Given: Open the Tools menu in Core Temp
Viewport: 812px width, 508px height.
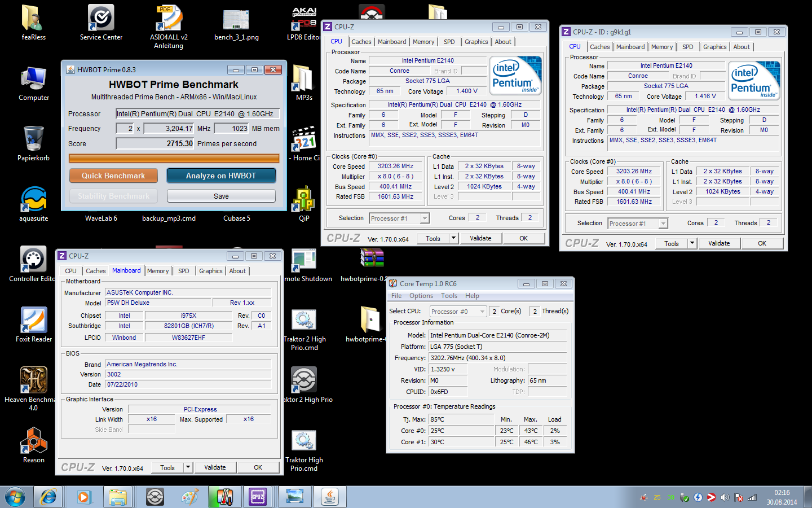Looking at the screenshot, I should pyautogui.click(x=449, y=296).
